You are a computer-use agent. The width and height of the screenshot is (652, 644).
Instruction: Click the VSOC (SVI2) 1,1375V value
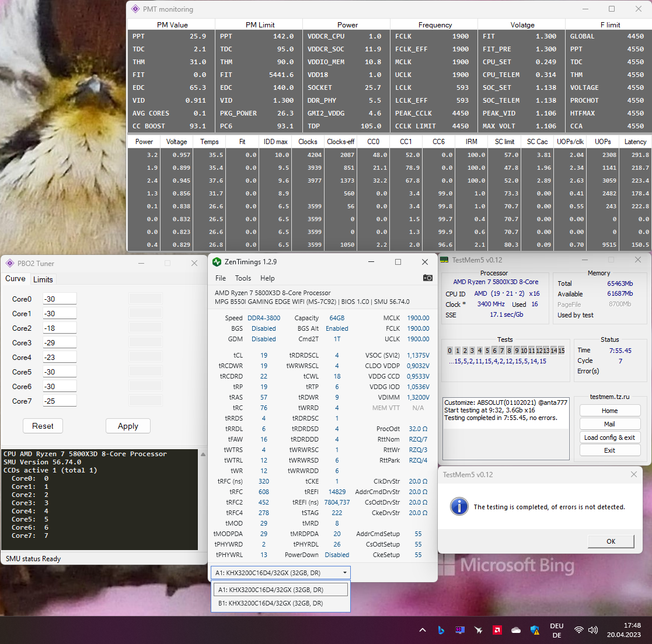(418, 355)
